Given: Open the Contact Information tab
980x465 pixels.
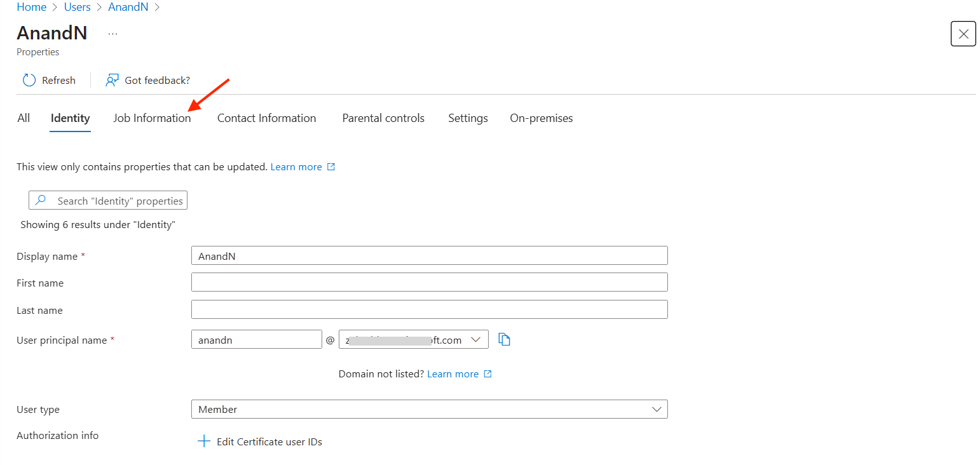Looking at the screenshot, I should point(266,118).
